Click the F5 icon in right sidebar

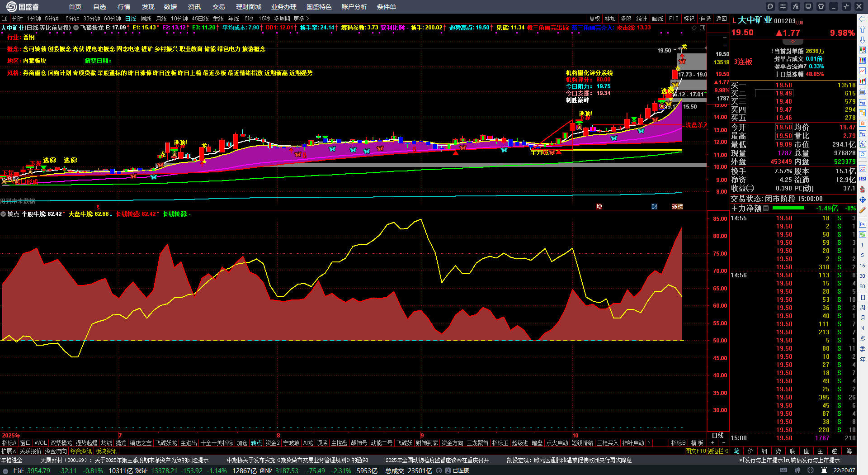863,224
